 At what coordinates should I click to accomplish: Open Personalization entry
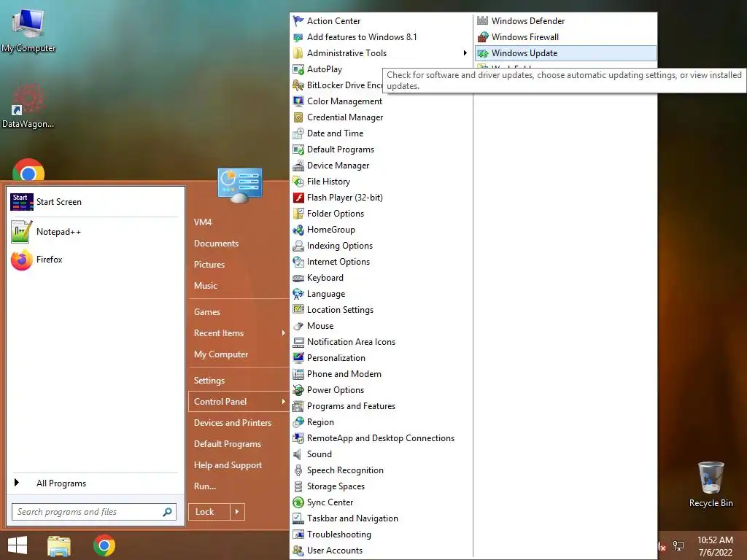[x=381, y=358]
